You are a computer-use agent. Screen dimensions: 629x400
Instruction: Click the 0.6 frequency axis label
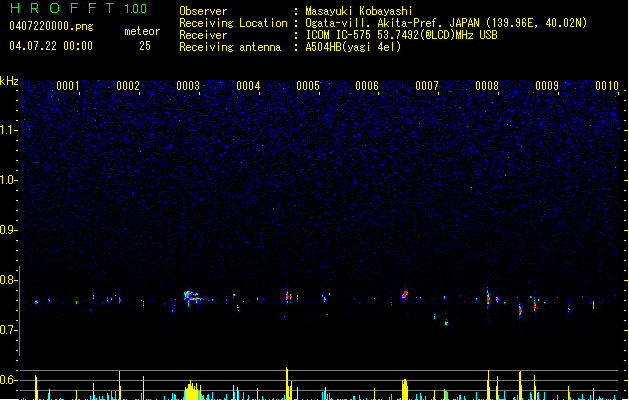tap(9, 380)
